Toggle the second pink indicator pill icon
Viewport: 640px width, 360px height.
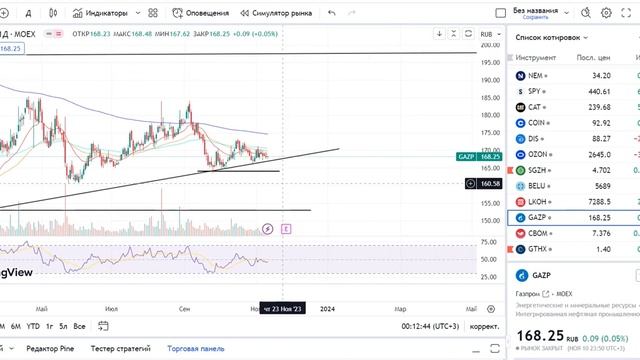[x=58, y=34]
